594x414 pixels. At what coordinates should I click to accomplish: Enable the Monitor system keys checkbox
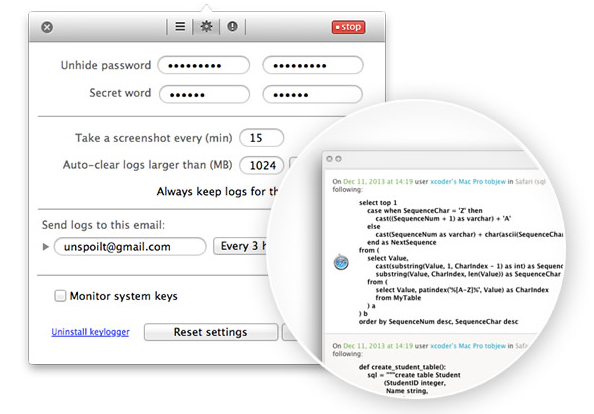pyautogui.click(x=60, y=296)
